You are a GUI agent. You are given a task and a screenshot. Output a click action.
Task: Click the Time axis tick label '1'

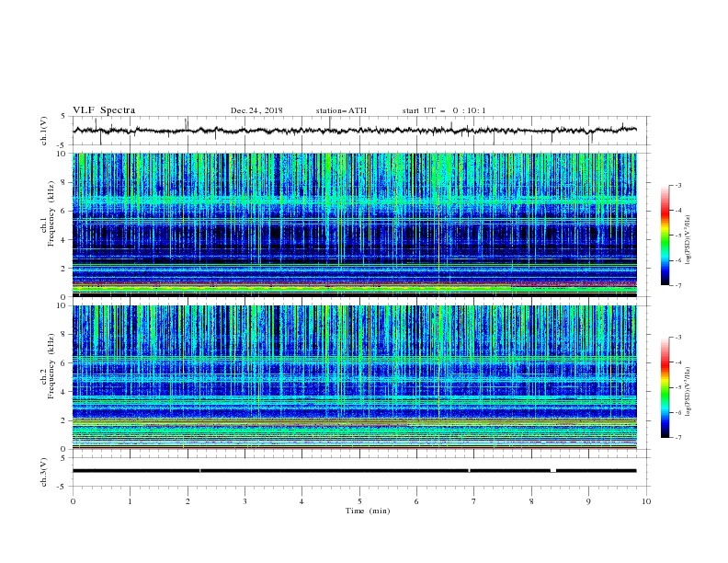(x=130, y=501)
